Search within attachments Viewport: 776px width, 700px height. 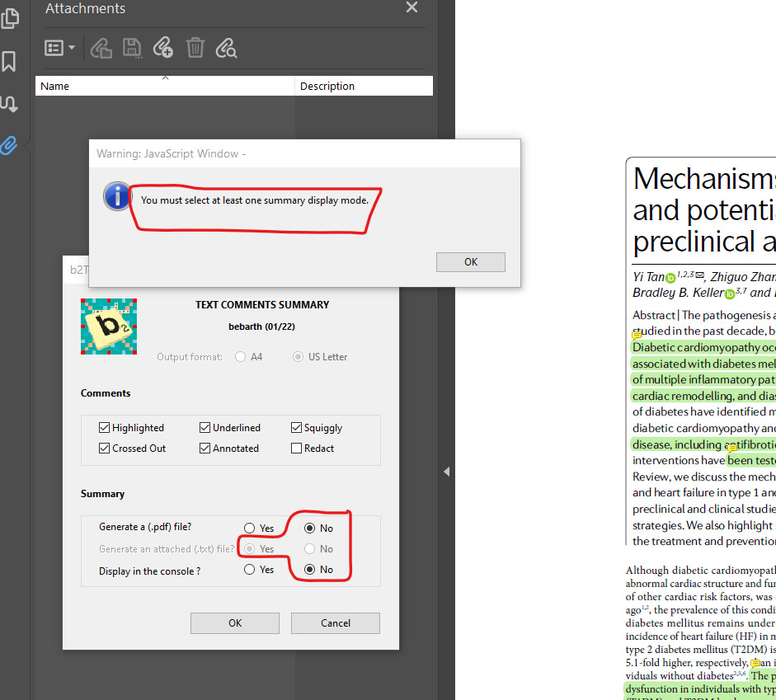pos(226,48)
